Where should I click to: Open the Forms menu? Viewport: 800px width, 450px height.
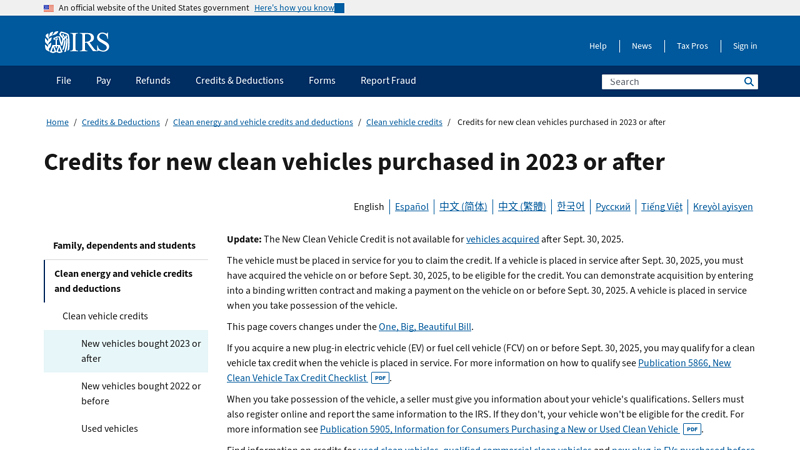(322, 81)
